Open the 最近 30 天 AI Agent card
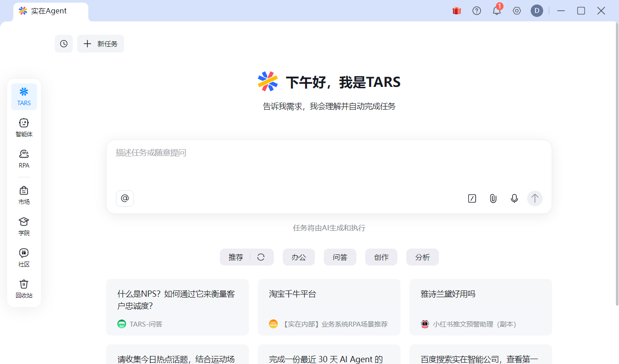The image size is (619, 364). pos(329,355)
